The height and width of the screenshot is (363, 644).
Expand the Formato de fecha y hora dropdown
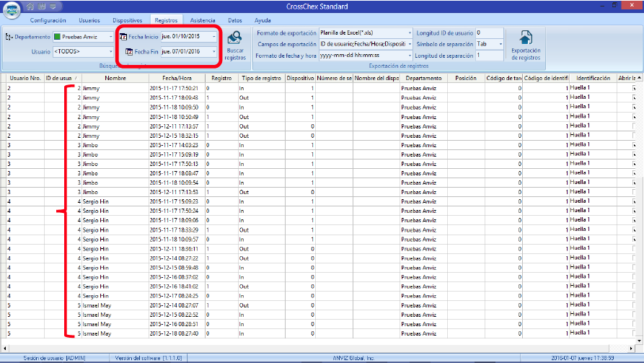tap(410, 56)
